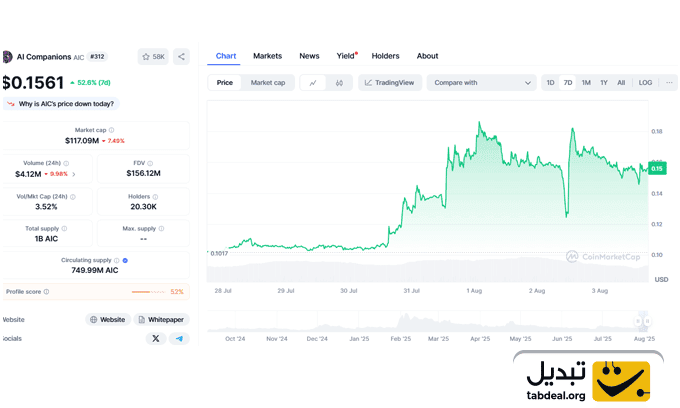This screenshot has height=408, width=680.
Task: Add AI Companions to watchlist star
Action: tap(153, 57)
